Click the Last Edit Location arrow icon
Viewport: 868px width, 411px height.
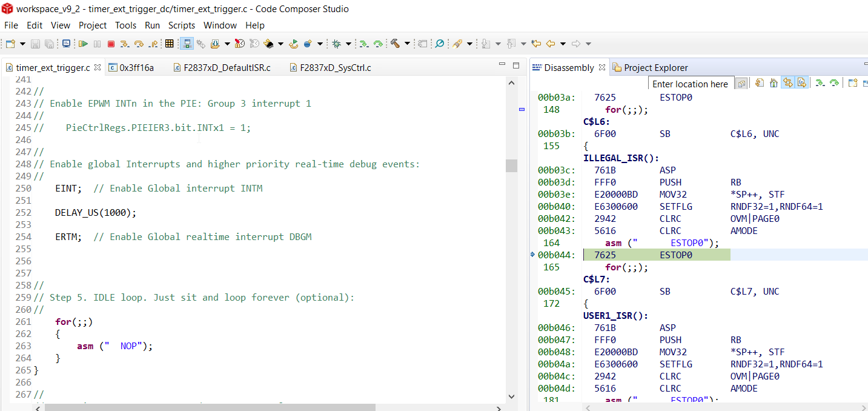[536, 44]
